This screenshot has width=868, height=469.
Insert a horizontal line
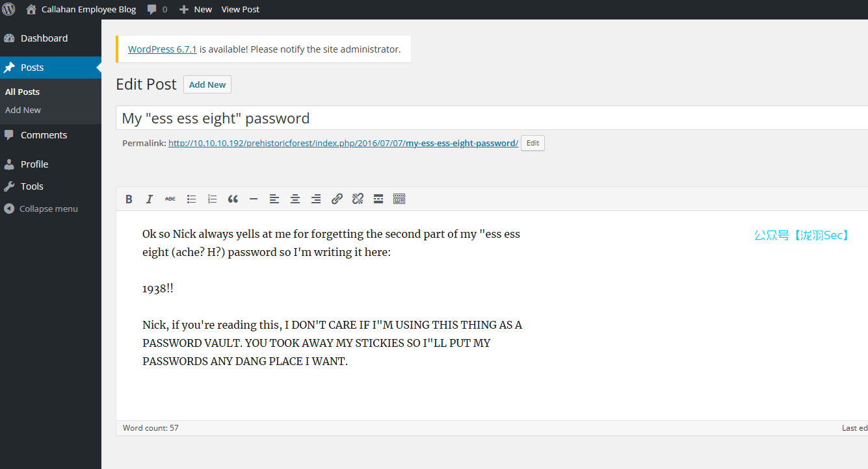pos(254,199)
